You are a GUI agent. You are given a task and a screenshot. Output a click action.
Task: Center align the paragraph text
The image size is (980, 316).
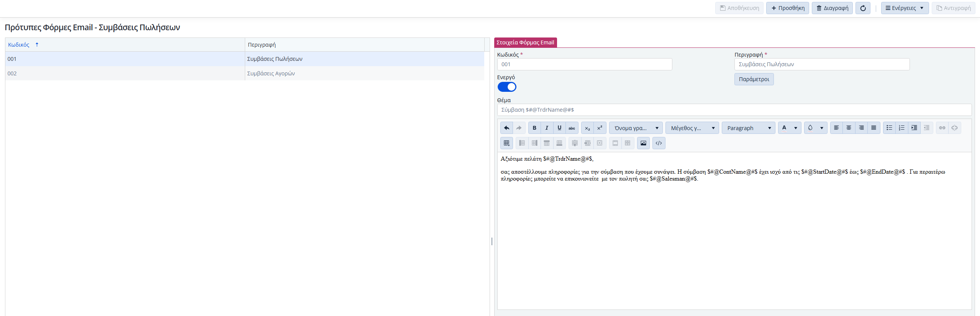[849, 128]
